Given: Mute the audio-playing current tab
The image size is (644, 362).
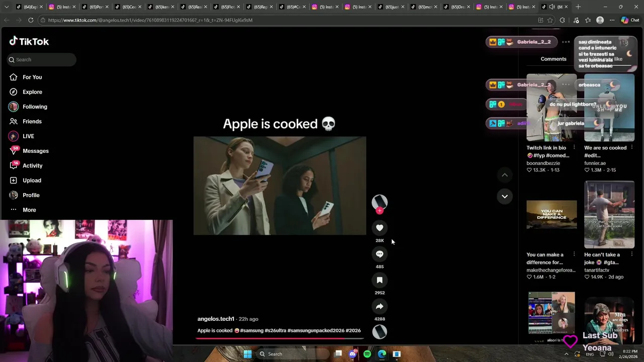Looking at the screenshot, I should (x=552, y=7).
